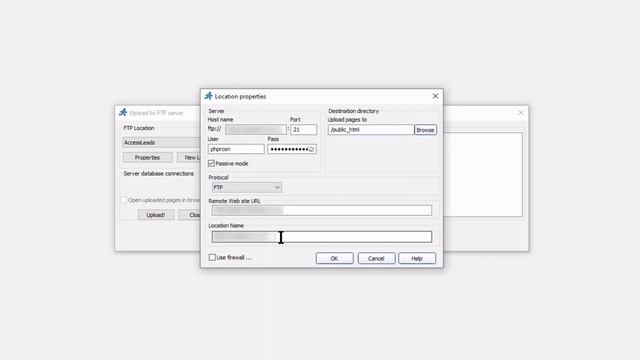Click the Upload pages to directory field
The width and height of the screenshot is (640, 360).
(x=371, y=129)
